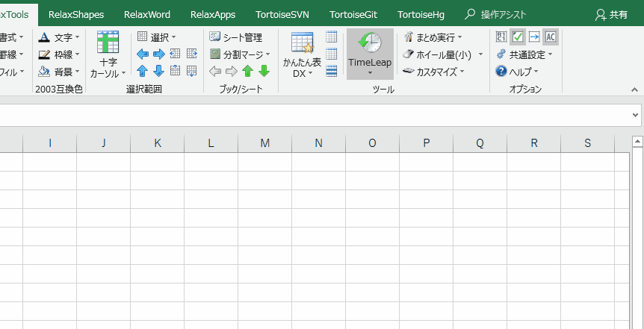The image size is (644, 329).
Task: Switch to the RelaxWord ribbon tab
Action: tap(147, 15)
